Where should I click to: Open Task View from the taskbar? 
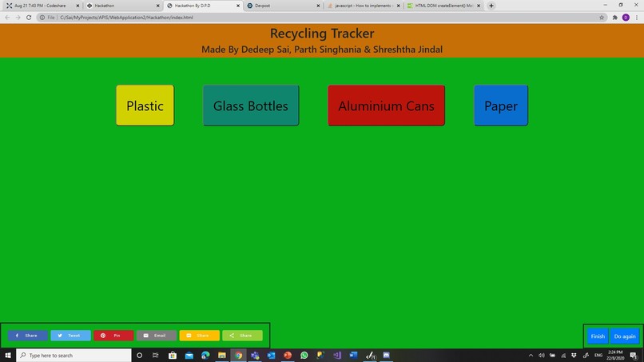(156, 355)
